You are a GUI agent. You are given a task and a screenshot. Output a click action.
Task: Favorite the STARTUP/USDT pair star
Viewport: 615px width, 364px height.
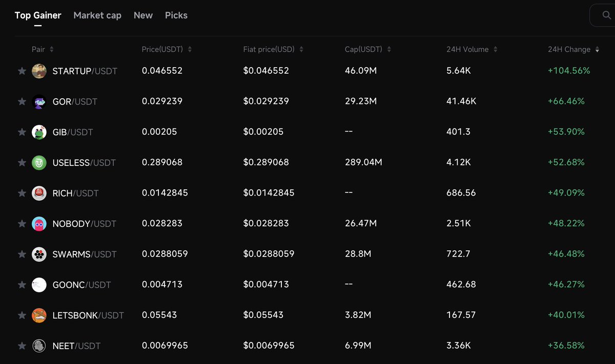tap(22, 71)
